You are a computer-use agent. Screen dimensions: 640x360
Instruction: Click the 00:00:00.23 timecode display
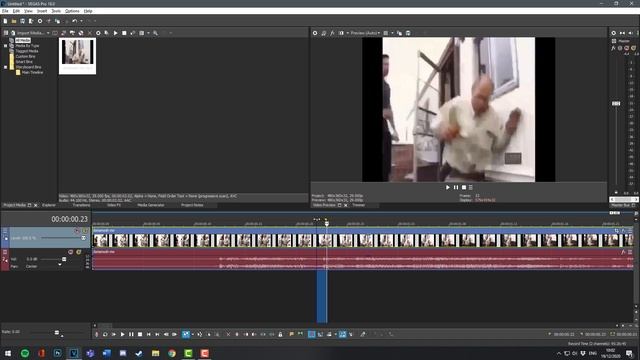click(69, 220)
